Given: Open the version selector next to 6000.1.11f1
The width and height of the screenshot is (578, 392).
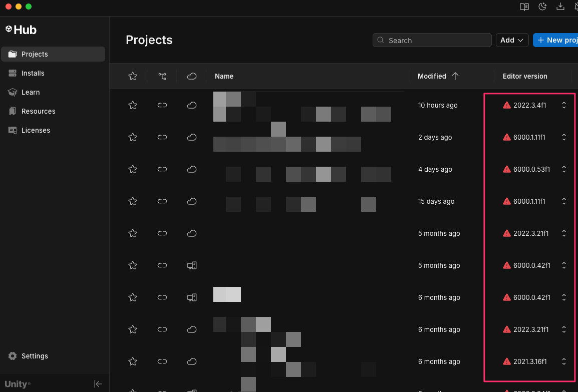Looking at the screenshot, I should click(564, 137).
